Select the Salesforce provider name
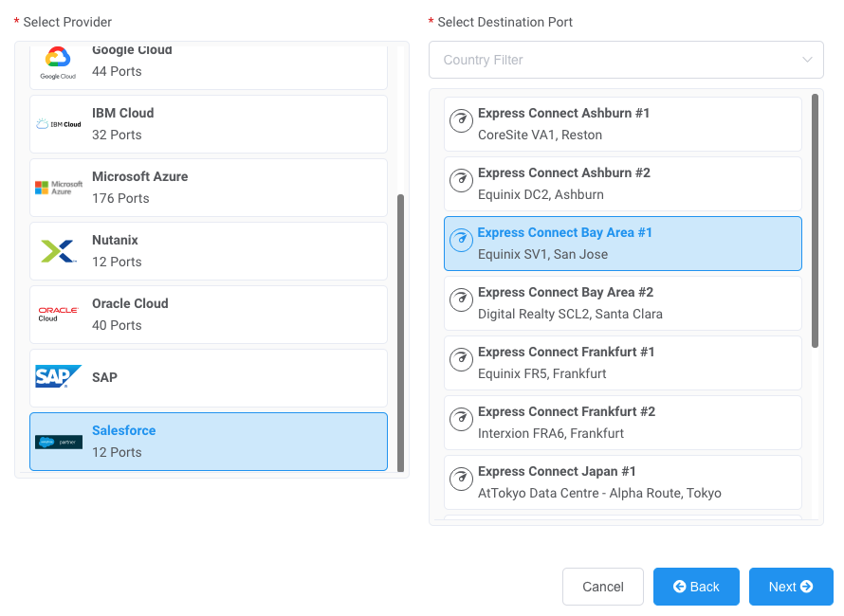844x616 pixels. [x=124, y=430]
